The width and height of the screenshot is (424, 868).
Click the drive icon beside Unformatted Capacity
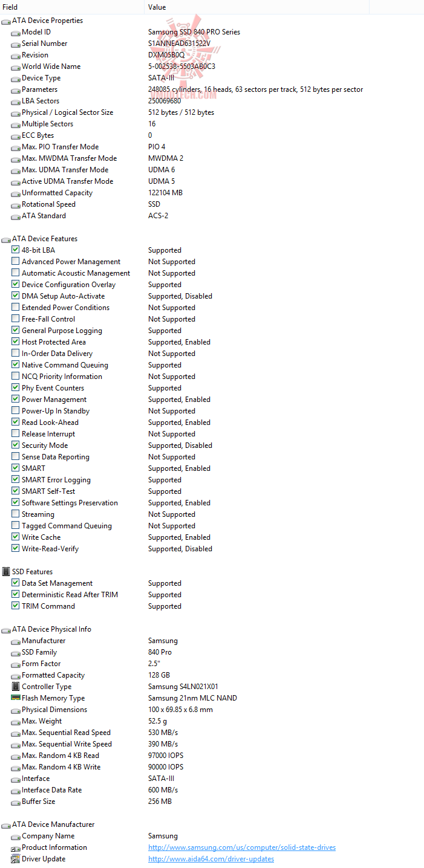pos(16,193)
